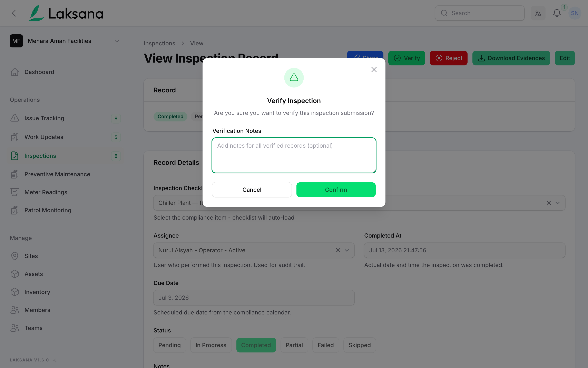Close the Verify Inspection dialog
This screenshot has height=368, width=588.
coord(374,70)
